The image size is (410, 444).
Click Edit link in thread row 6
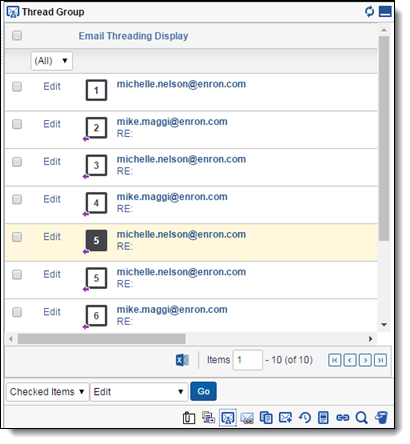(52, 312)
